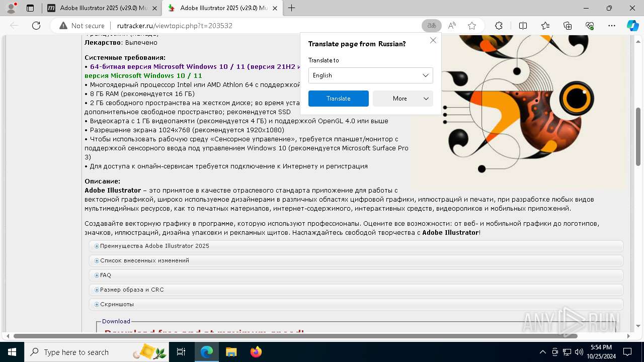Click the Описание heading text
Image resolution: width=644 pixels, height=362 pixels.
102,182
